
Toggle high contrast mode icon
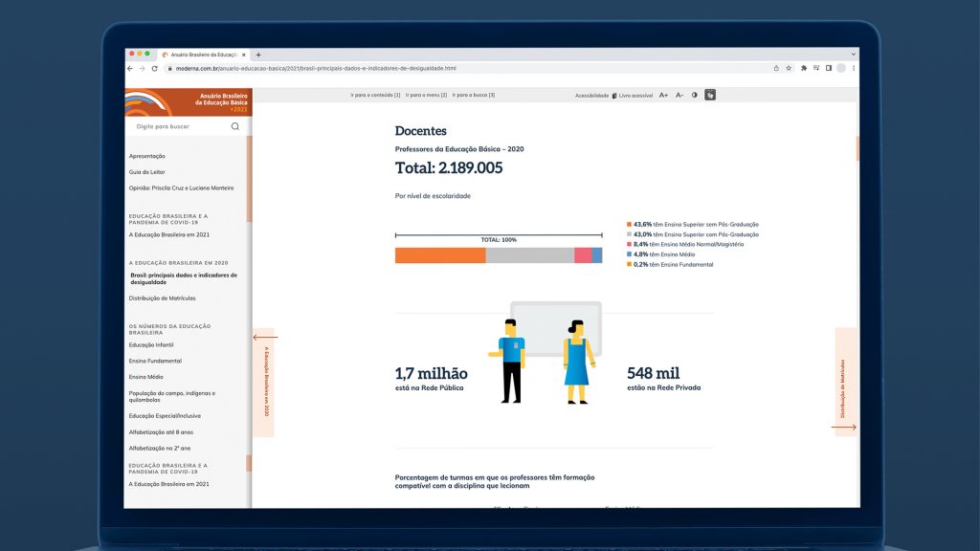coord(695,96)
